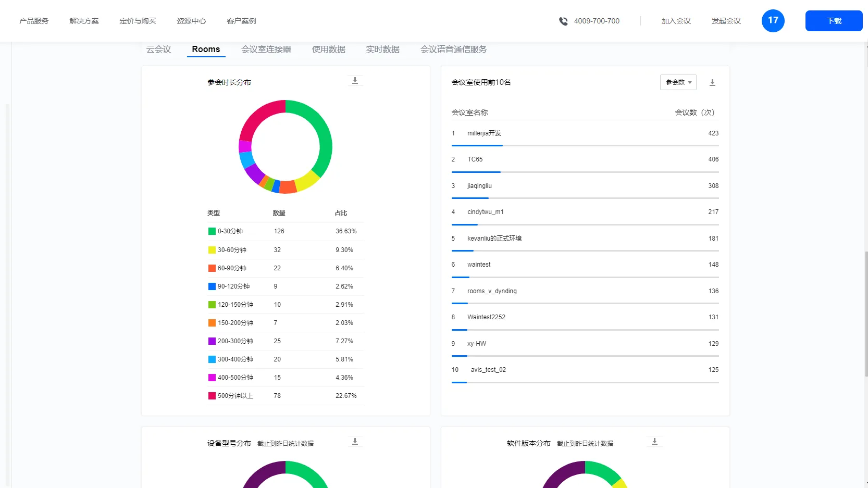Click the 软件版本分布 chart title
The width and height of the screenshot is (868, 488).
(528, 443)
